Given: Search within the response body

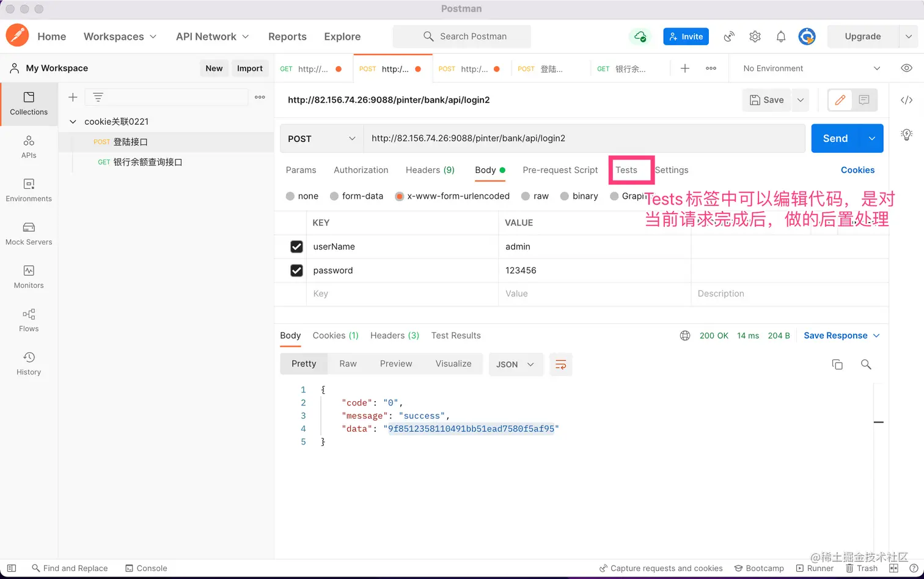Looking at the screenshot, I should 866,364.
